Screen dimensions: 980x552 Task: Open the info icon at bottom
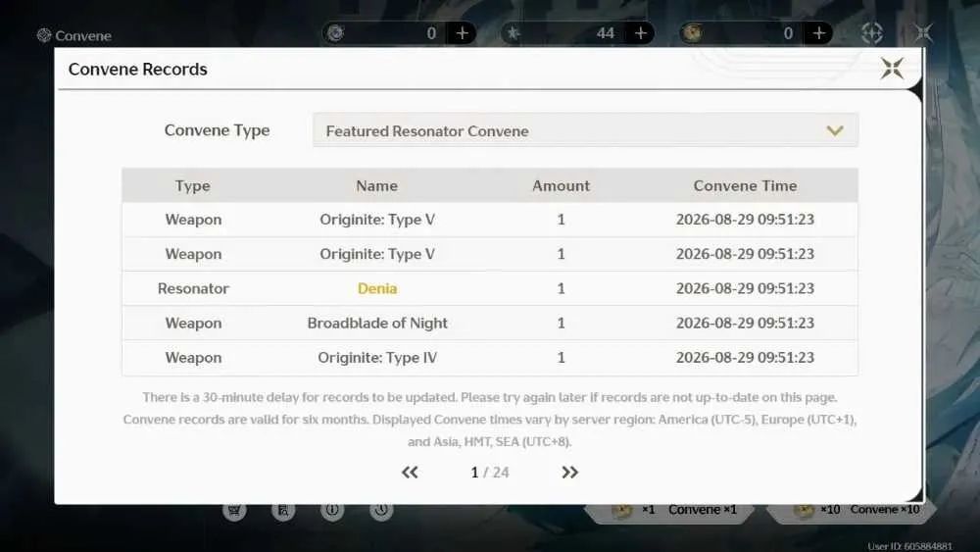332,510
